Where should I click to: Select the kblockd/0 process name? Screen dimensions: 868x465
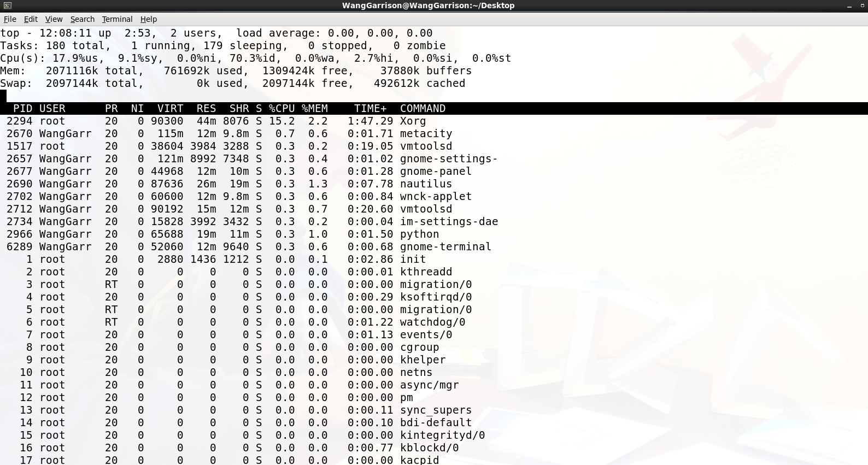[430, 448]
